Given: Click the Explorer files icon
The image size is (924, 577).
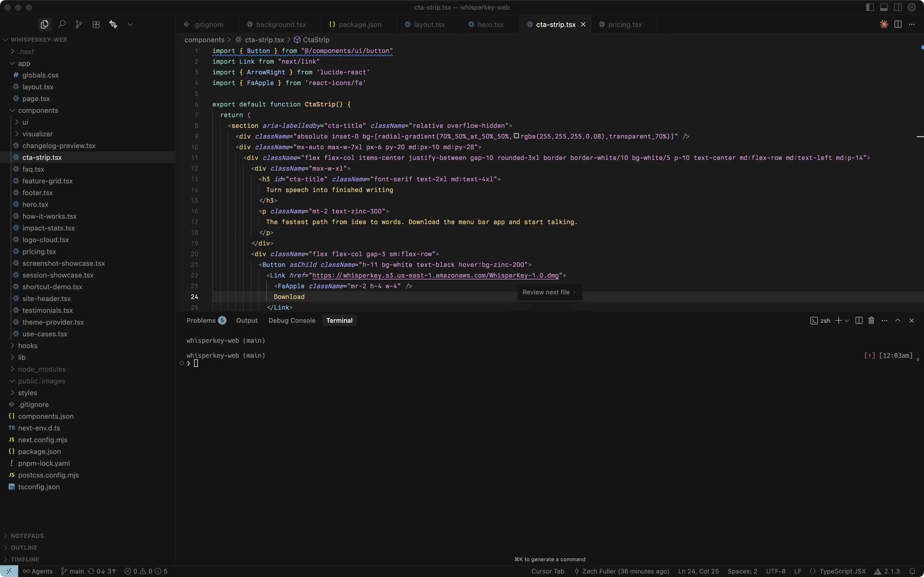Looking at the screenshot, I should click(x=44, y=24).
